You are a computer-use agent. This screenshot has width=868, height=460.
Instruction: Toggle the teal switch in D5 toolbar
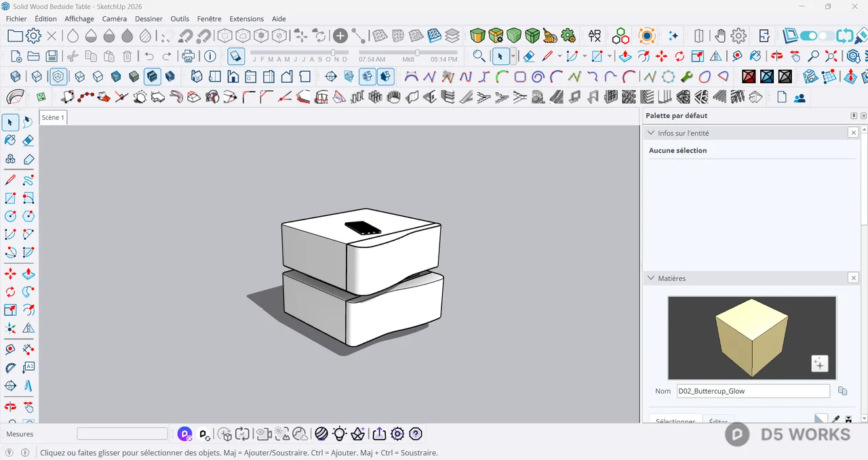(x=809, y=36)
